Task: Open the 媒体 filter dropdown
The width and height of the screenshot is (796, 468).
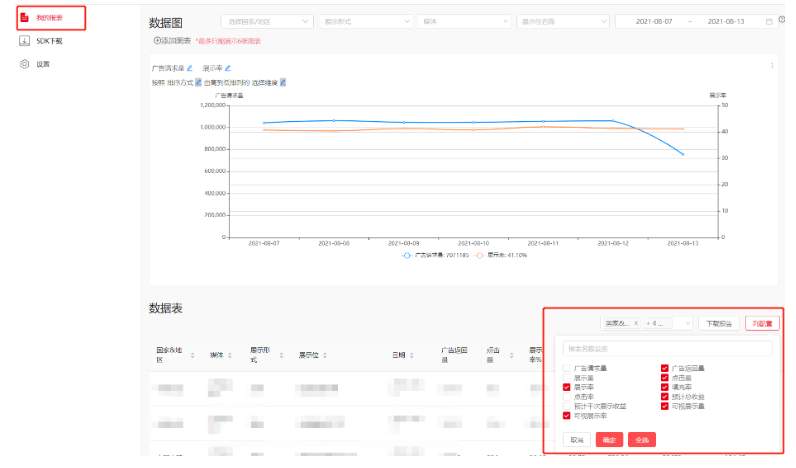Action: tap(464, 21)
